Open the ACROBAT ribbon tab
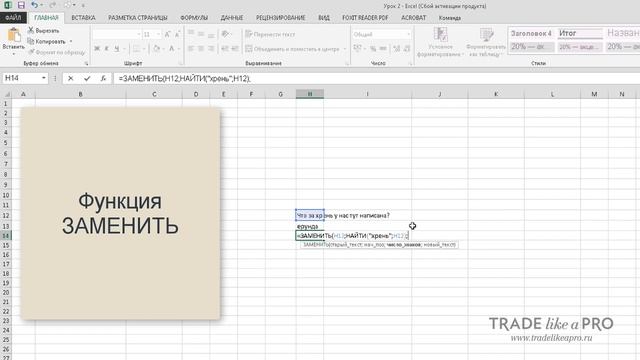The image size is (640, 360). [413, 18]
